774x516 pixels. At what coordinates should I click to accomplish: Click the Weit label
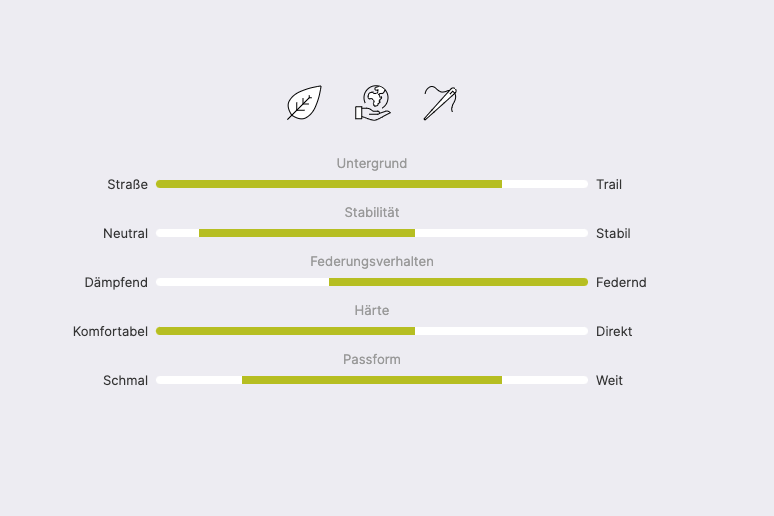click(609, 380)
